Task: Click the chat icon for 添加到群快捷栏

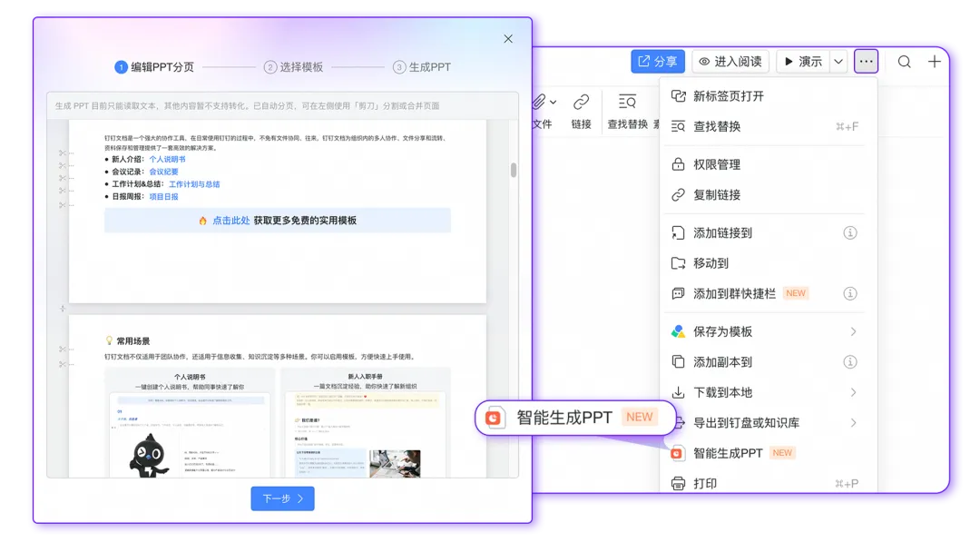Action: pyautogui.click(x=678, y=293)
